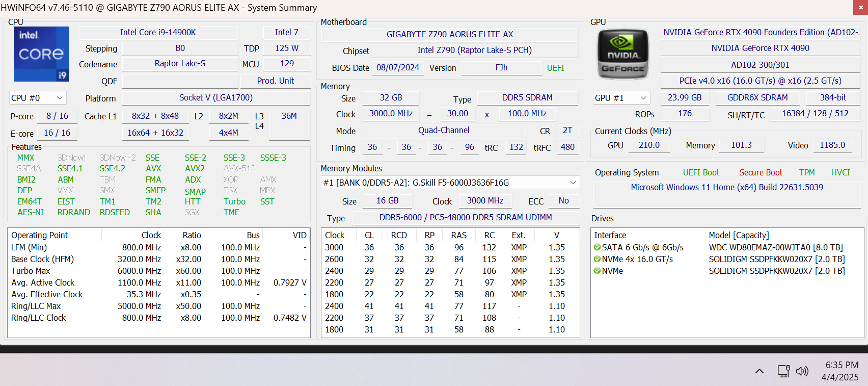Screen dimensions: 868x386
Task: Click the NVIDIA GeForce logo
Action: [622, 54]
